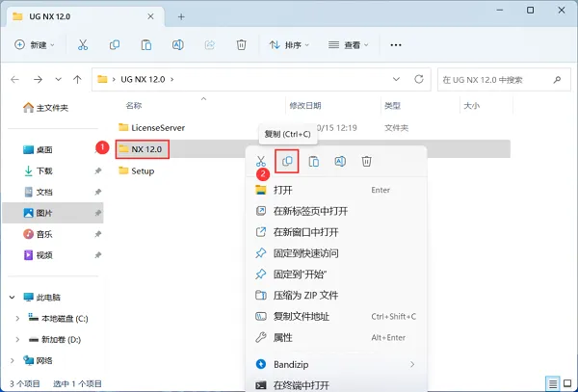578x392 pixels.
Task: Choose 固定到快速访问
Action: (336, 253)
